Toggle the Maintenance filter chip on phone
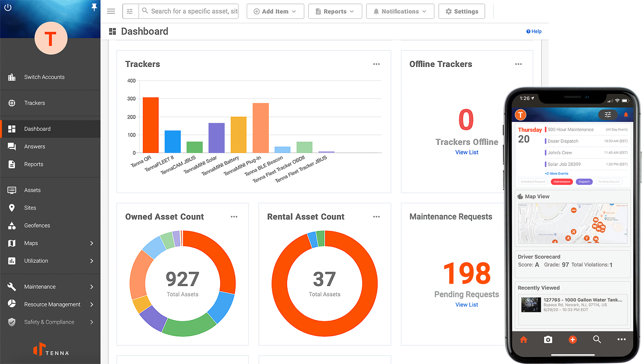Screen dimensions: 642x364 (562, 182)
